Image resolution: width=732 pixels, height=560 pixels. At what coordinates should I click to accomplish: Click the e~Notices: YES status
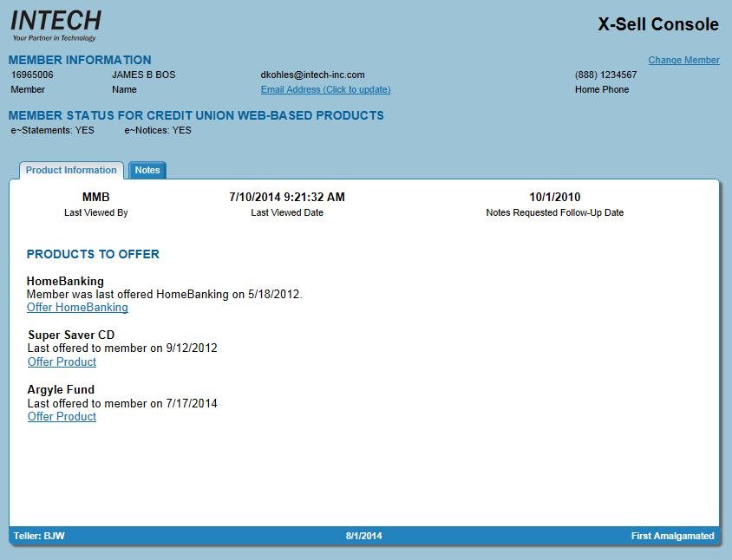tap(158, 131)
